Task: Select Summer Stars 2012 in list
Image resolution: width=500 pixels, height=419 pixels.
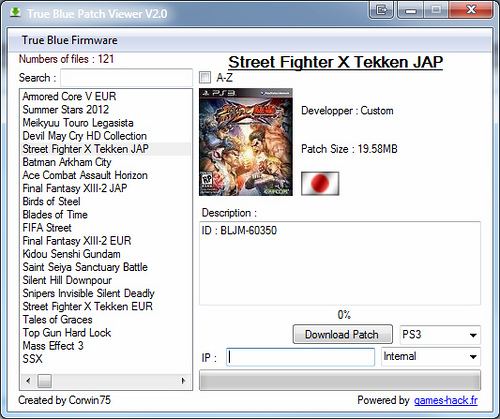Action: coord(106,110)
